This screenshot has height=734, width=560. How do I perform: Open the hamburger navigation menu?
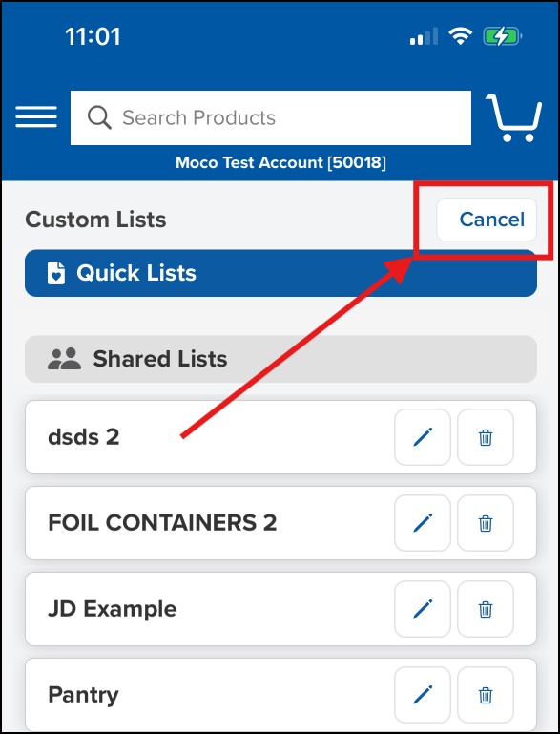pyautogui.click(x=36, y=116)
